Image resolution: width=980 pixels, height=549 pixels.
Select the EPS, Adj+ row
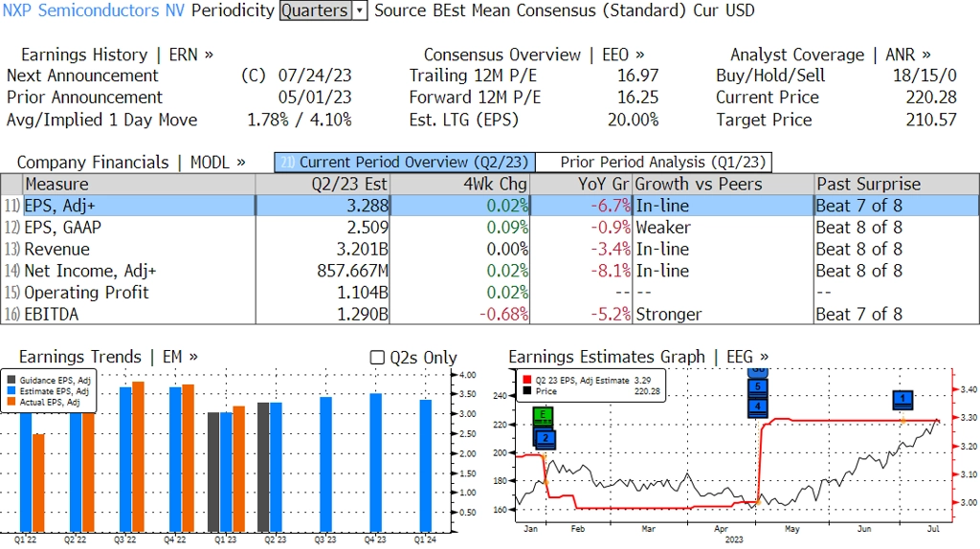tap(490, 206)
